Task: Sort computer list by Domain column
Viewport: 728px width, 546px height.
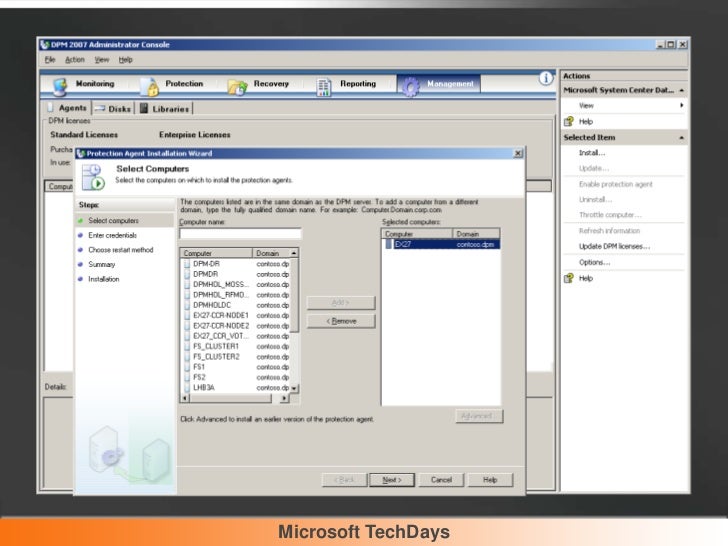Action: coord(271,253)
